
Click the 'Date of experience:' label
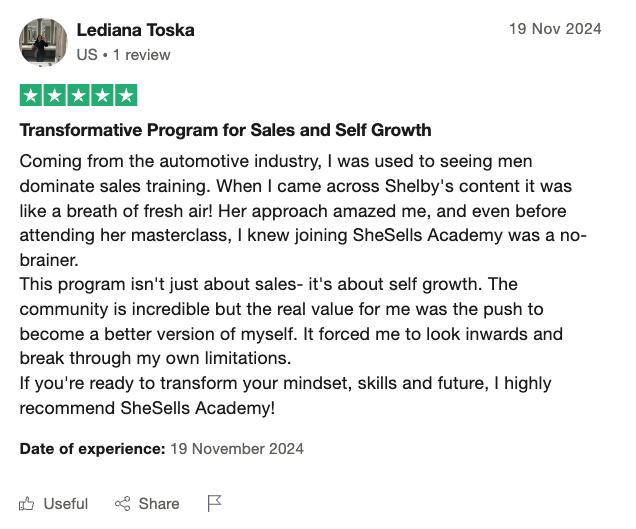coord(92,449)
